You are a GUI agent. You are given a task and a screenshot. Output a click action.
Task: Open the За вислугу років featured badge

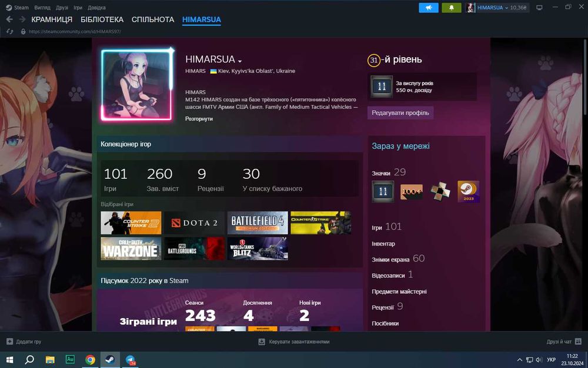[423, 87]
